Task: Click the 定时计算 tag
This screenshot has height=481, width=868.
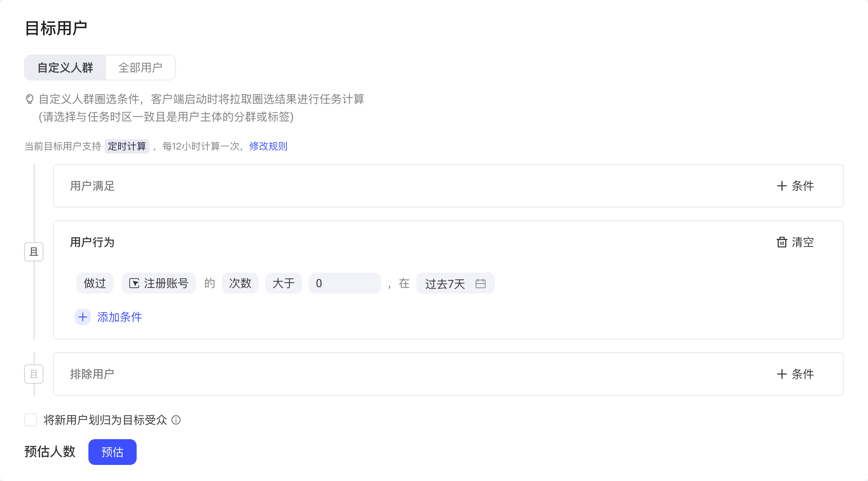Action: click(127, 146)
